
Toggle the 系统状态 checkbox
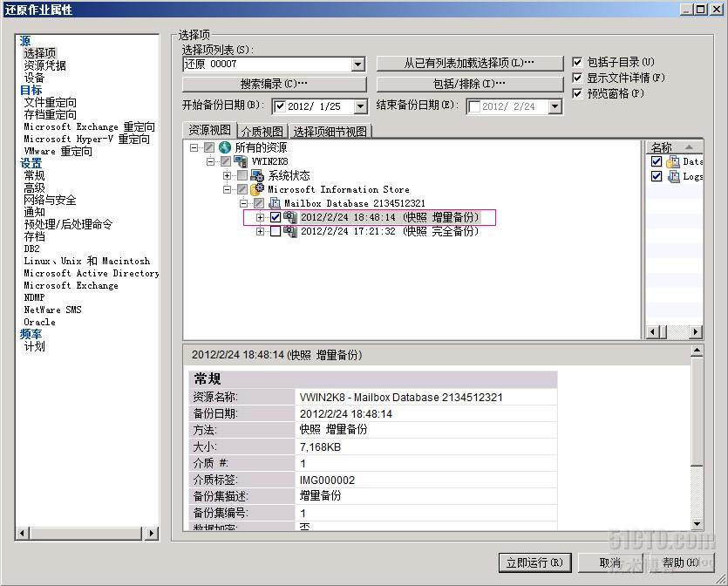(x=242, y=175)
